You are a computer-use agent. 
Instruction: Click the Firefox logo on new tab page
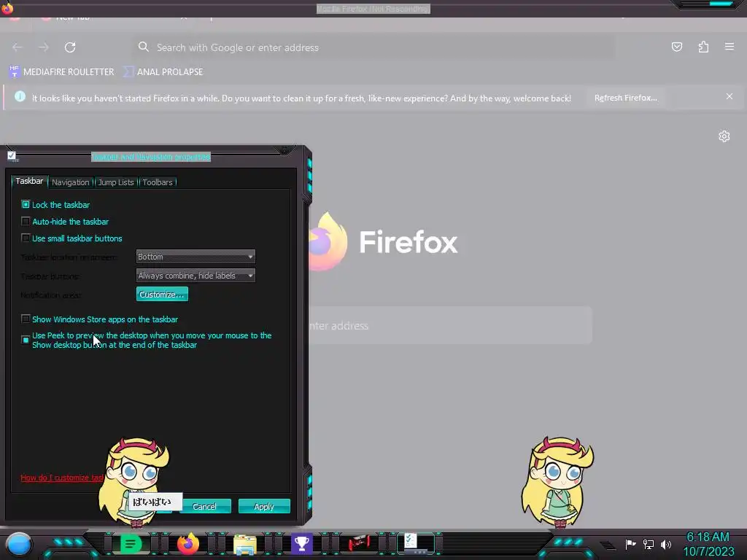point(329,242)
